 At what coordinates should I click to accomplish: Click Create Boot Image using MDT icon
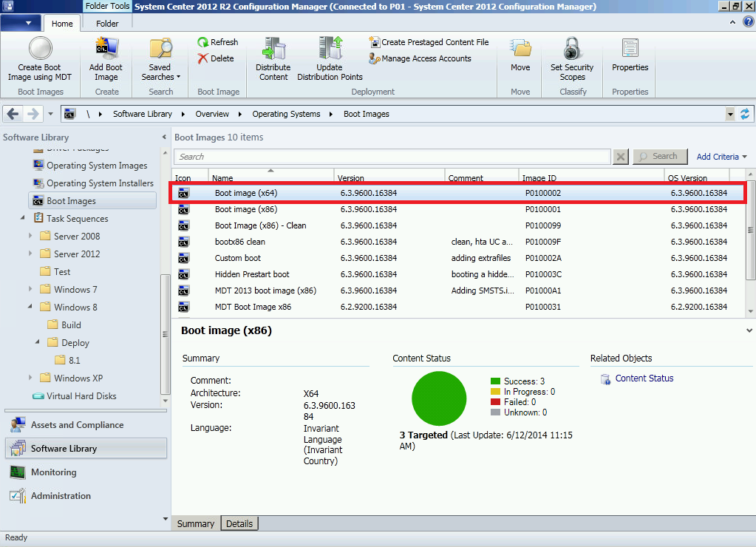pos(40,48)
